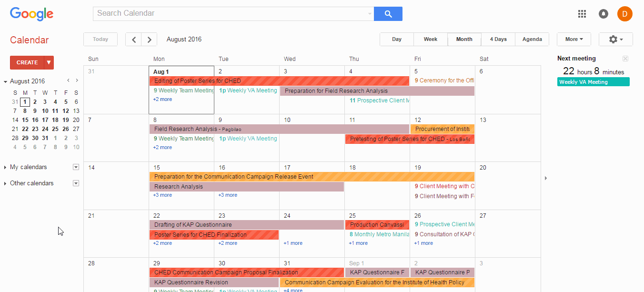Collapse the right side panel arrow

[x=546, y=178]
